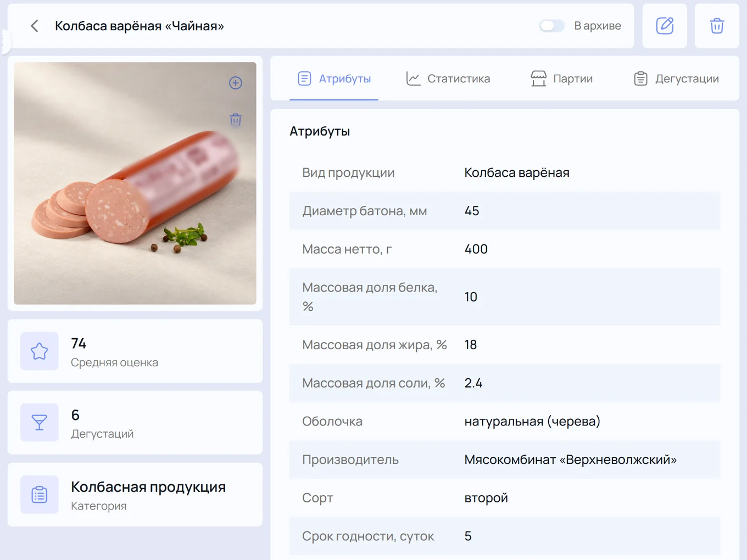Viewport: 747px width, 560px height.
Task: Toggle the «В архиве» switch
Action: point(551,26)
